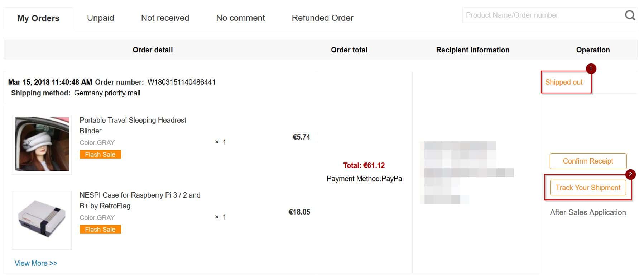Click the search magnifier icon
Viewport: 644px width, 278px height.
point(630,15)
